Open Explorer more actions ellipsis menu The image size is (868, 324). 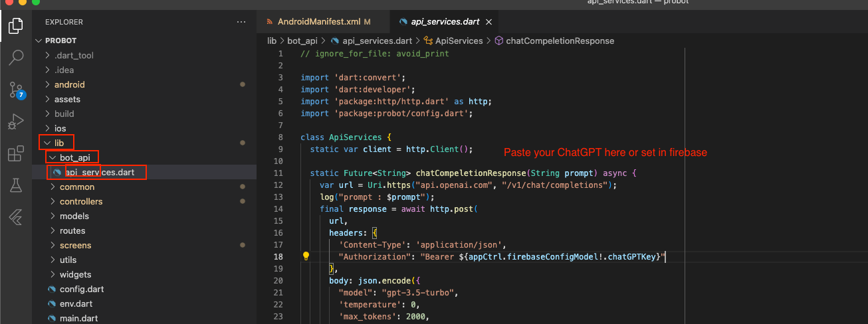[x=241, y=22]
